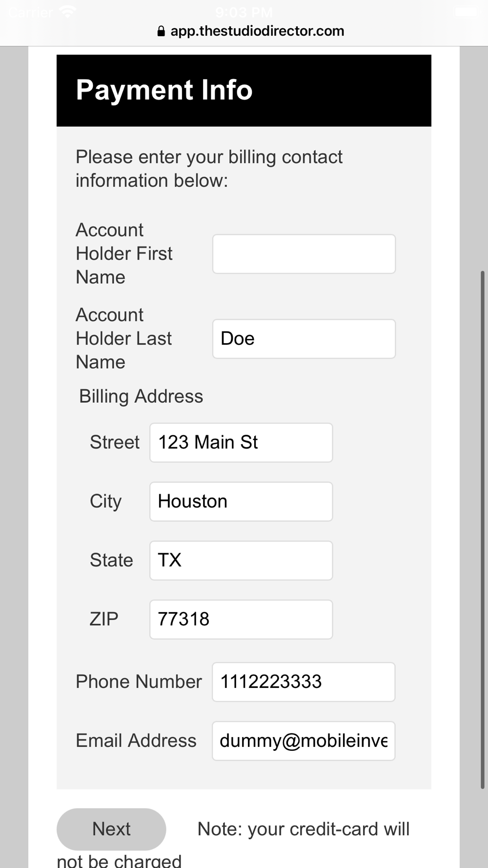Click the page scrollbar on the right

(483, 530)
